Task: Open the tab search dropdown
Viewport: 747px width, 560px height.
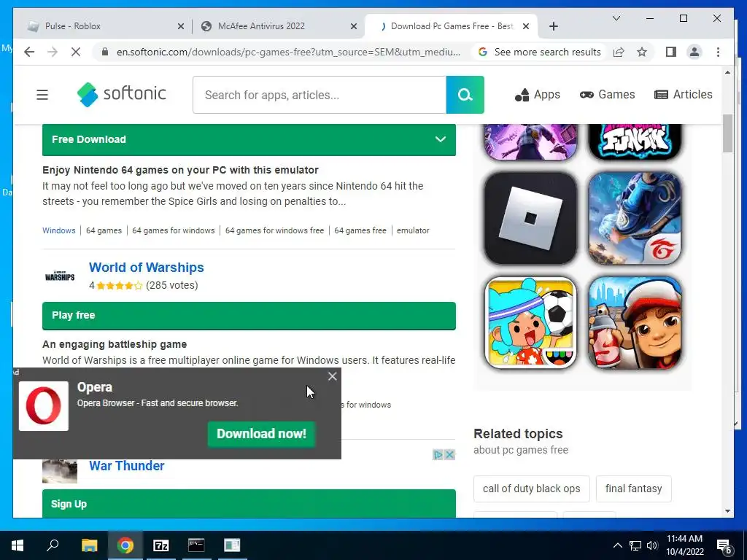Action: pyautogui.click(x=616, y=18)
